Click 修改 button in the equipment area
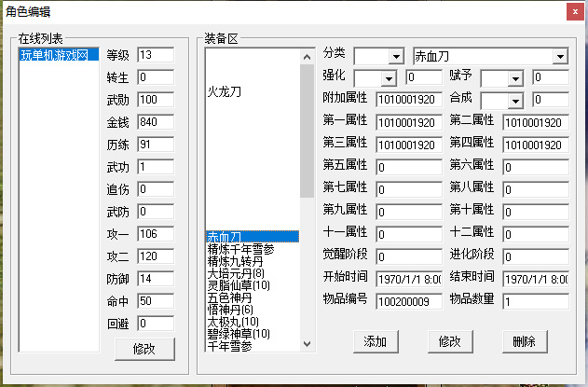This screenshot has height=387, width=588. [x=449, y=341]
